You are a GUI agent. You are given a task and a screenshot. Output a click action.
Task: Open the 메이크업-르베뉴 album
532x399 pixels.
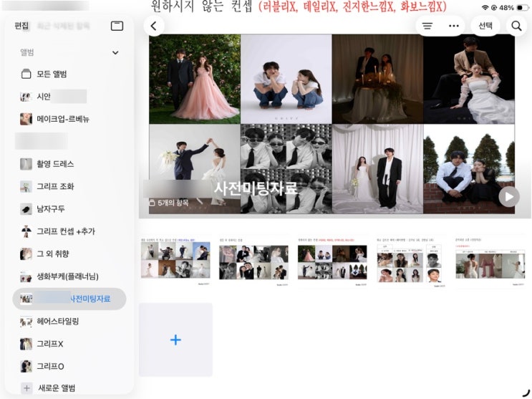[69, 119]
